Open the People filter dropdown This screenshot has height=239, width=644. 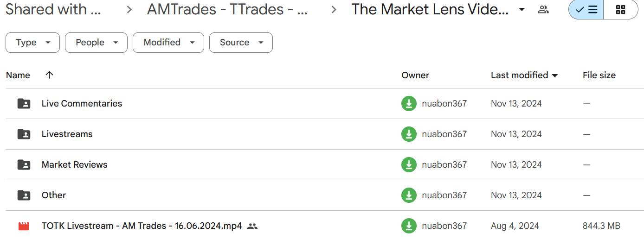[96, 43]
